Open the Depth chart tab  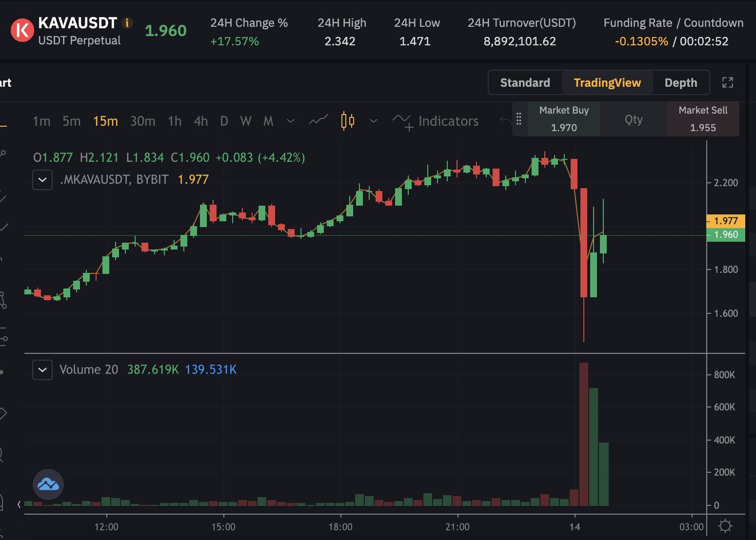(681, 82)
